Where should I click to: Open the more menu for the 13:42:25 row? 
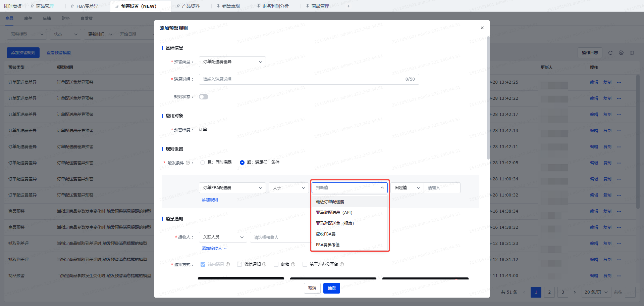[x=619, y=82]
